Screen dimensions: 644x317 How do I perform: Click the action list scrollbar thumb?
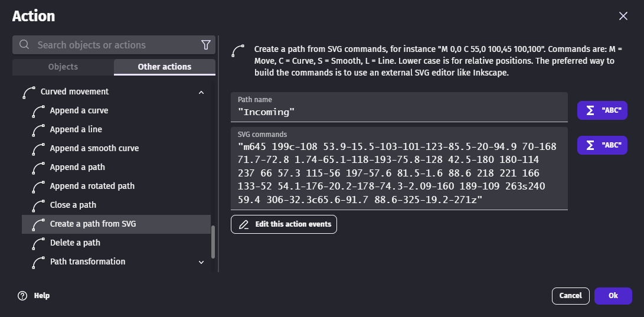pyautogui.click(x=213, y=243)
